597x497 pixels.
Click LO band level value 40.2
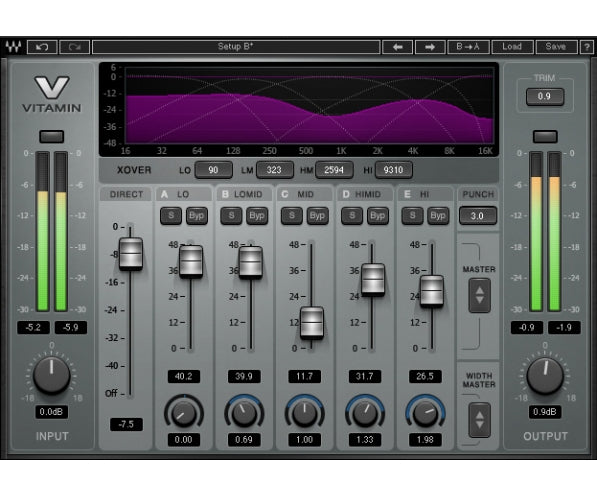click(x=184, y=376)
